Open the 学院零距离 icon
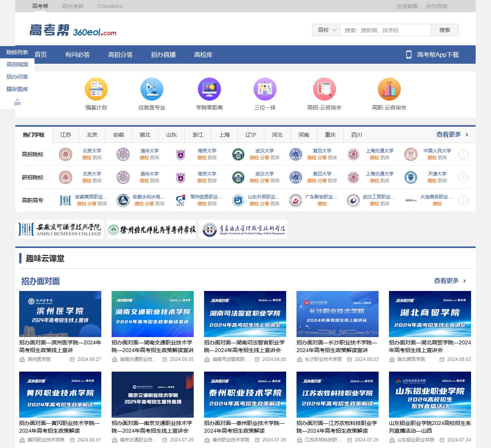Viewport: 491px width, 448px height. (209, 89)
